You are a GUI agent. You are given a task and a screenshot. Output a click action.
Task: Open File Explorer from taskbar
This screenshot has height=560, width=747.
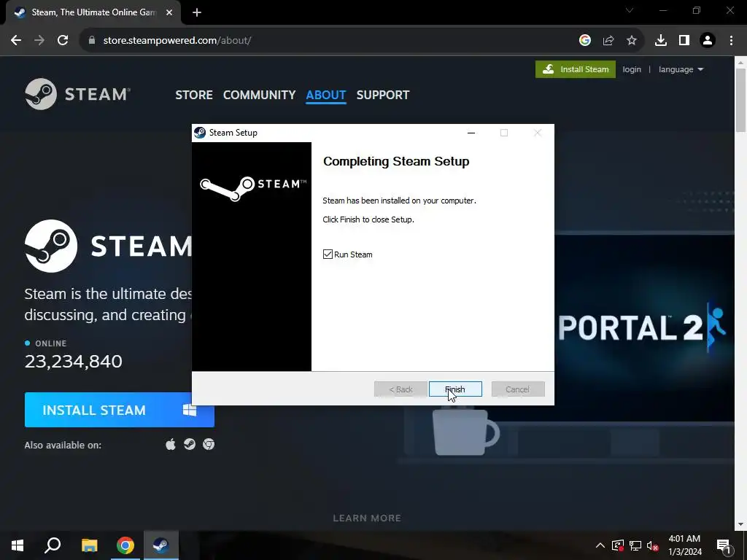coord(89,545)
